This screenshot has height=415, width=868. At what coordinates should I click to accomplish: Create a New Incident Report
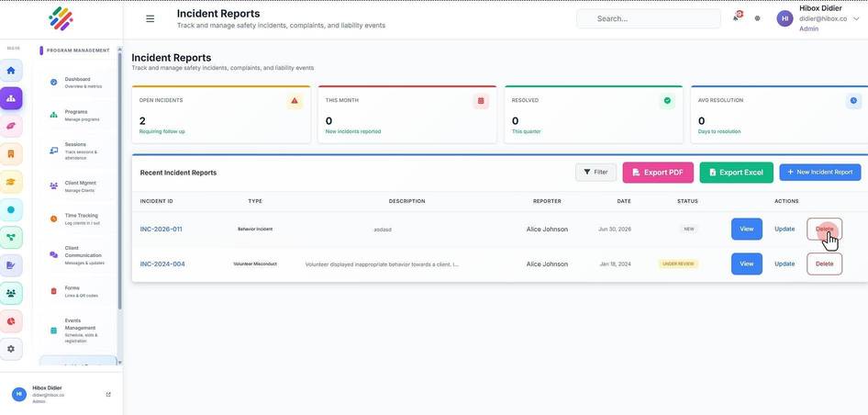pyautogui.click(x=820, y=173)
